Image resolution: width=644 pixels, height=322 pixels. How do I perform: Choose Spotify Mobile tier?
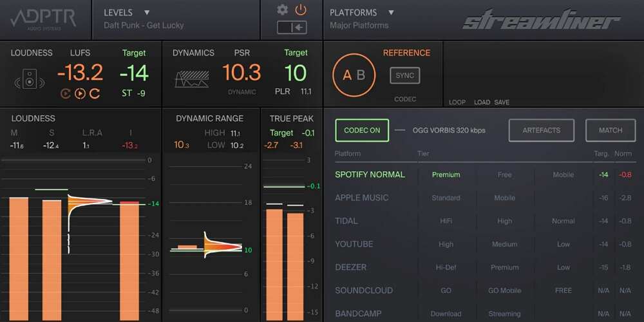[x=563, y=175]
